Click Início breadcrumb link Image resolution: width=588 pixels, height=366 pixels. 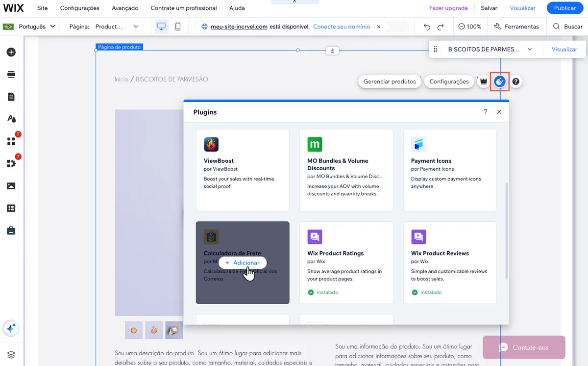[x=122, y=79]
